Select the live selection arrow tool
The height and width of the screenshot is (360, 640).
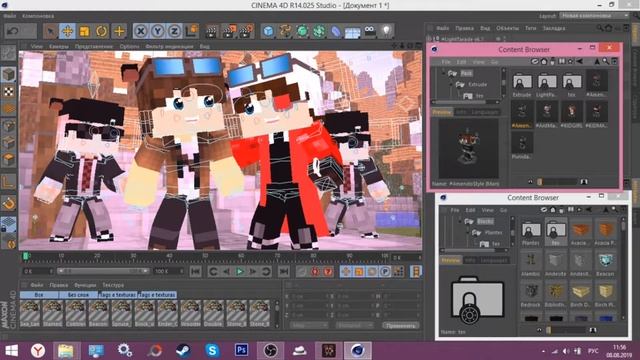click(50, 31)
